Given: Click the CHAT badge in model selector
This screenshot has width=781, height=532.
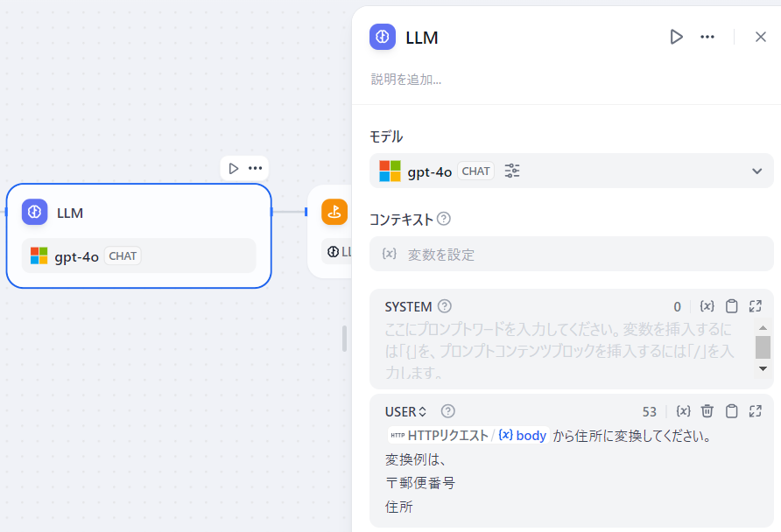Looking at the screenshot, I should coord(475,171).
